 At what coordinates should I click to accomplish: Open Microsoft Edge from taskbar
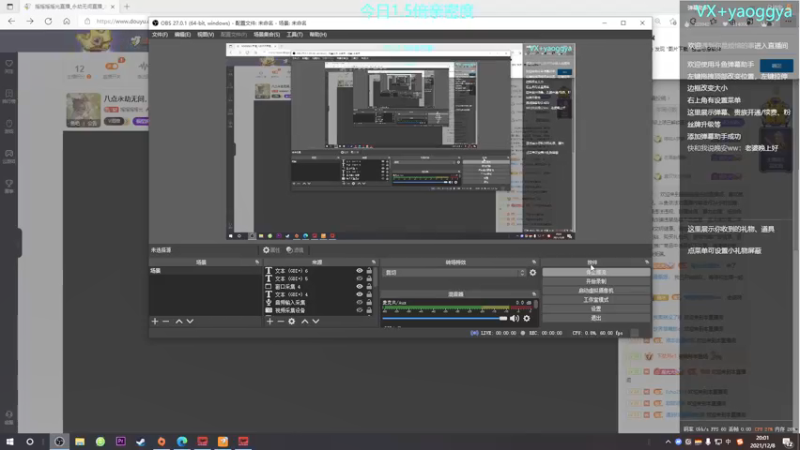[x=182, y=441]
